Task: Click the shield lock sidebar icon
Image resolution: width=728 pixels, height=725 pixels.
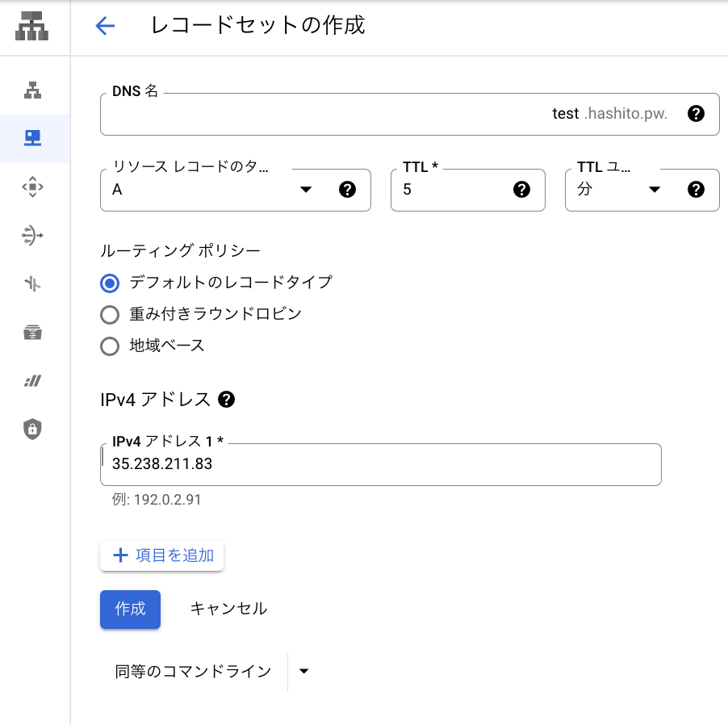Action: coord(32,429)
